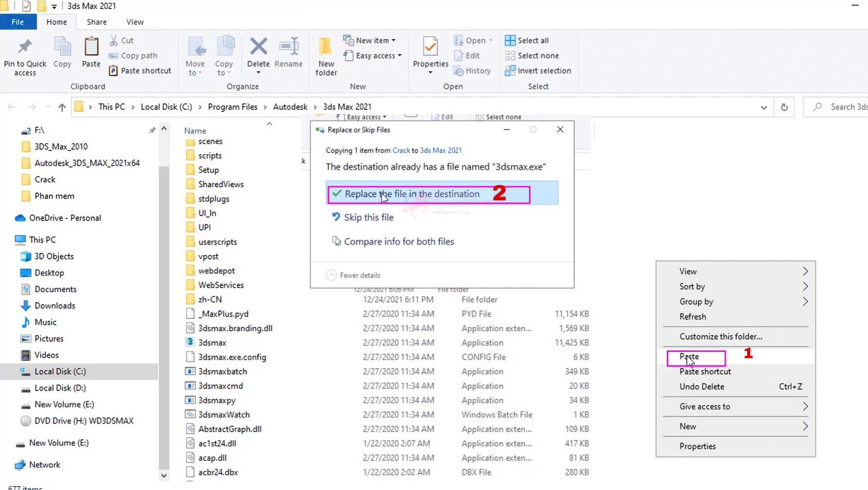Click the navigation pane scrollbar down arrow

[164, 475]
